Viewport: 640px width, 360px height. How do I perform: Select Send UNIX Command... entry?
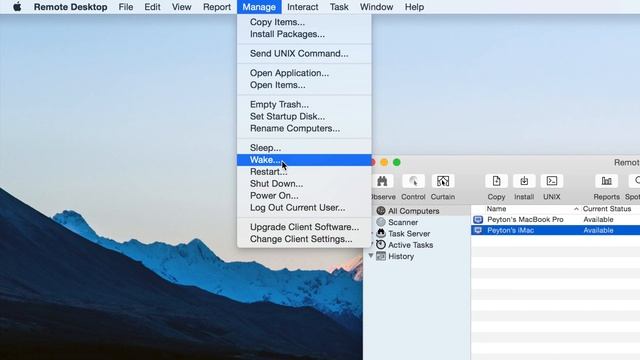point(304,53)
